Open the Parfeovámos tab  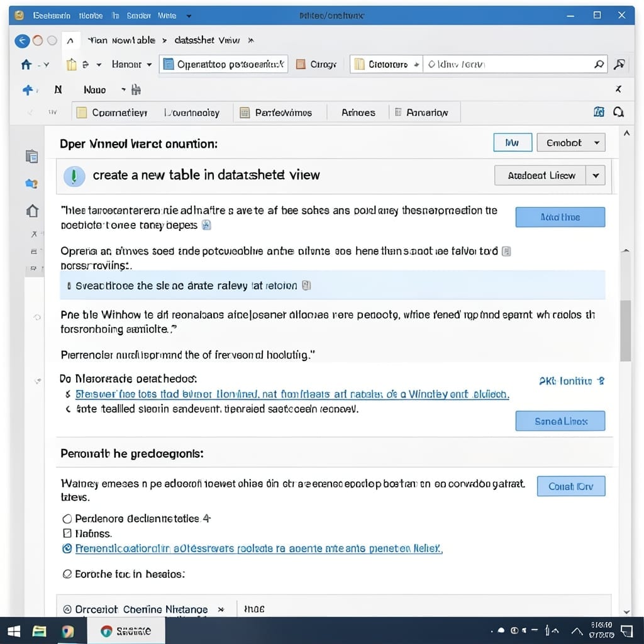[275, 113]
